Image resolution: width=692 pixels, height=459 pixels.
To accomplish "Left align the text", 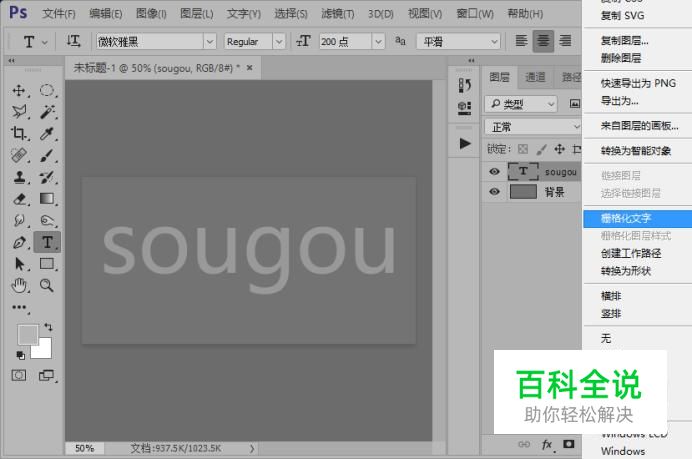I will [521, 41].
